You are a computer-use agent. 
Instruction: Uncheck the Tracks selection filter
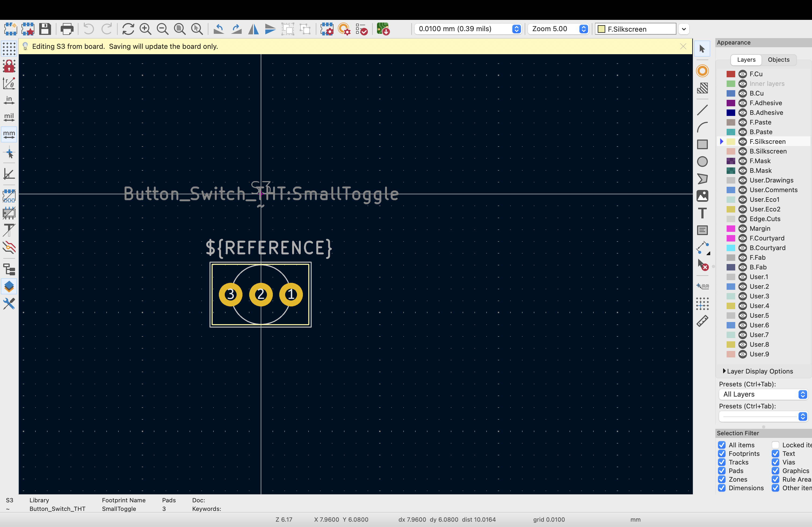click(722, 462)
